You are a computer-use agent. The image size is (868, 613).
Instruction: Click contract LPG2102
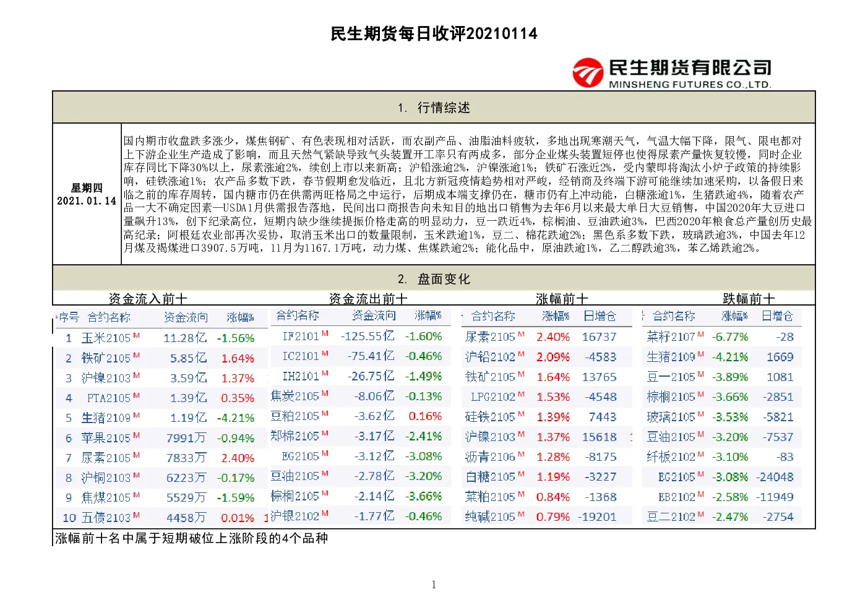[493, 397]
